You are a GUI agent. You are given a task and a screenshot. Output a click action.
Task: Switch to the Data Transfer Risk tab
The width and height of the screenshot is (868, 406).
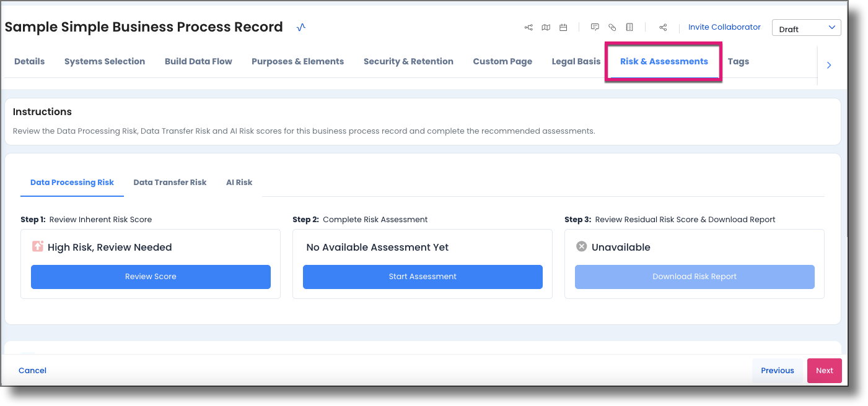170,182
